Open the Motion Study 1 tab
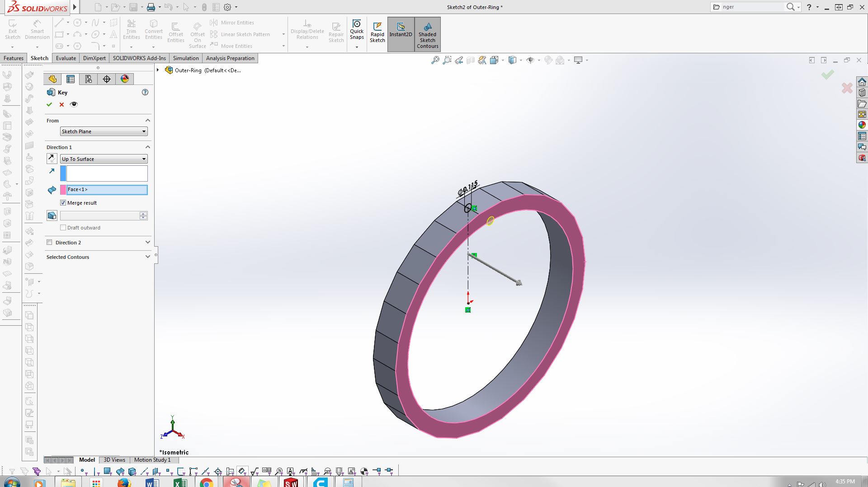This screenshot has height=487, width=868. pos(152,460)
